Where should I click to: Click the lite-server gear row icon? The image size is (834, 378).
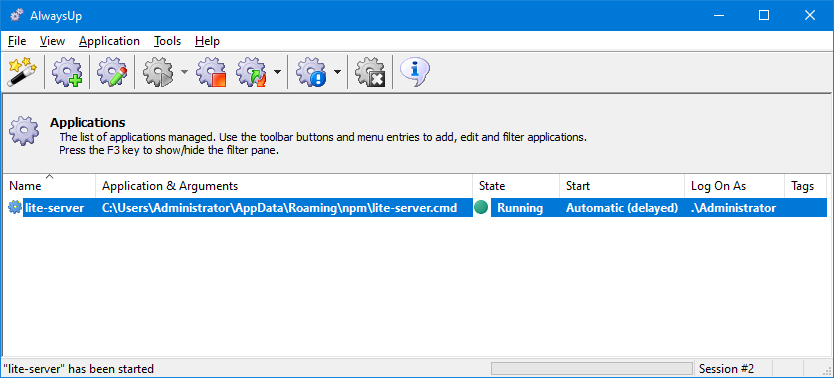(15, 208)
